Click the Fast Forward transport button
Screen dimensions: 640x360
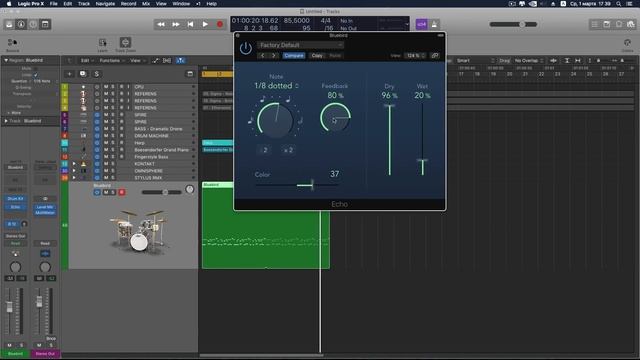(176, 24)
